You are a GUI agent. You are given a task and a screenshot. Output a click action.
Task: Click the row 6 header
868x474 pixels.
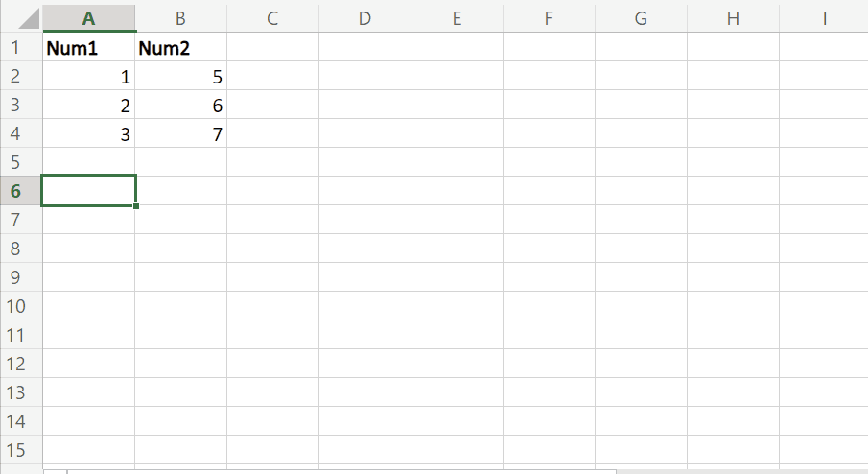click(14, 191)
